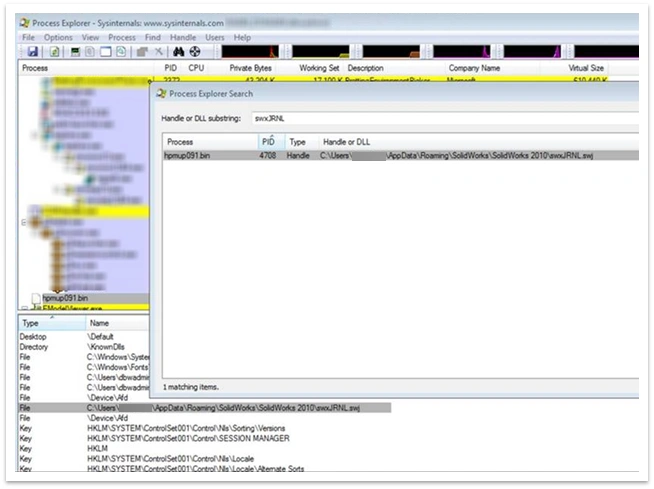Open the Find menu
This screenshot has height=489, width=654.
click(153, 38)
